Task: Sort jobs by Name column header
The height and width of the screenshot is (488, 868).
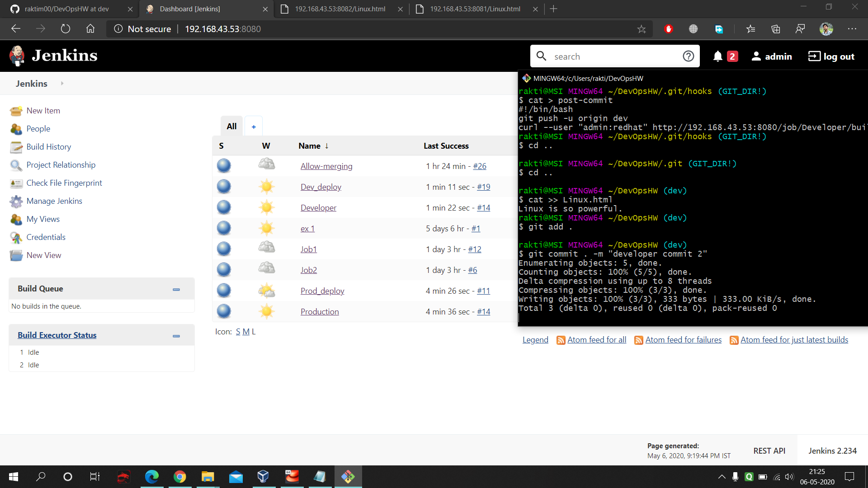Action: coord(310,146)
